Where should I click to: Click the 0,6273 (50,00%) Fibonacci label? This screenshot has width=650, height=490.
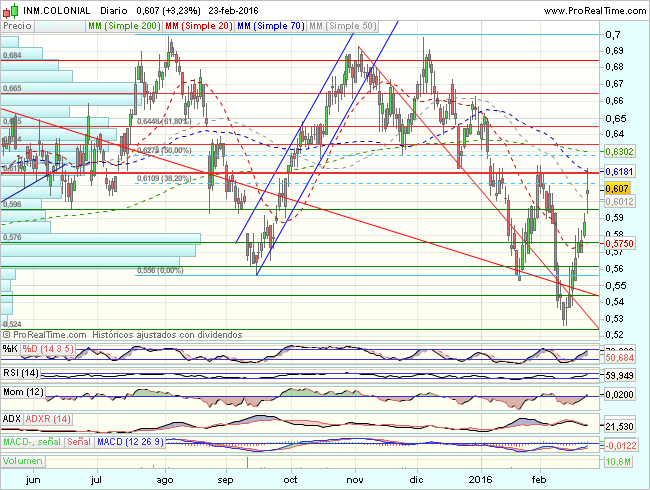pos(164,150)
